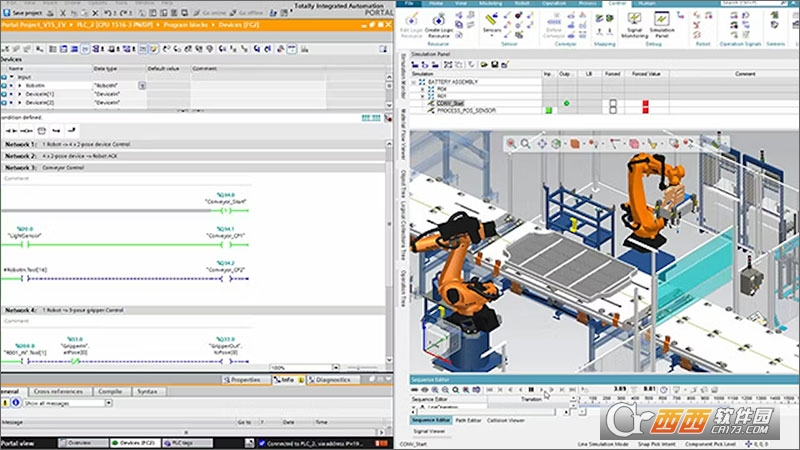Toggle Forced checkbox for PROCESS_POS_SENSOR

click(613, 110)
